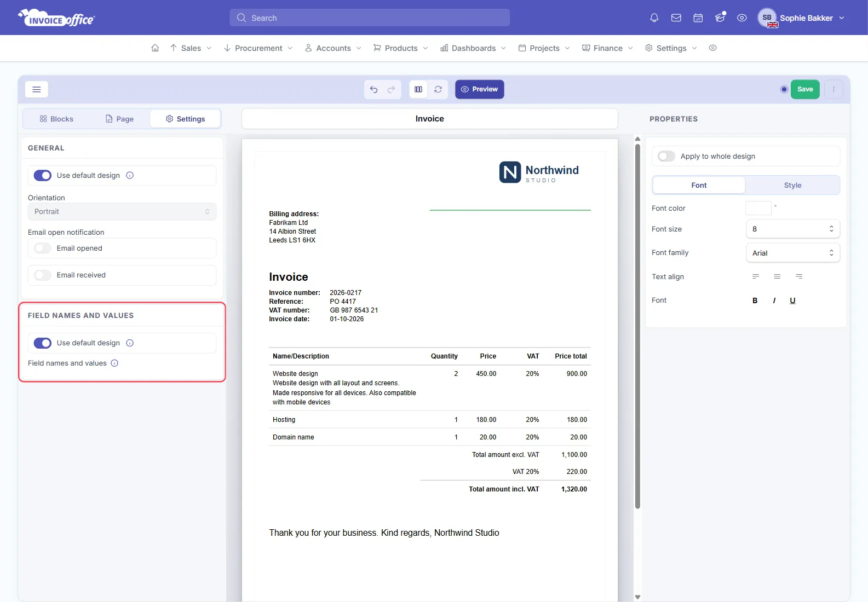Toggle Use default design under Field names
Screen dimensions: 868x602
tap(43, 343)
